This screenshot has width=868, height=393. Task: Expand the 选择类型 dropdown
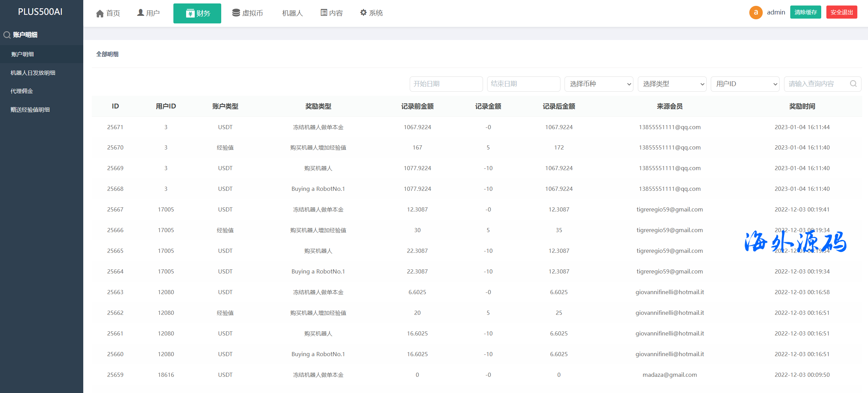[672, 84]
